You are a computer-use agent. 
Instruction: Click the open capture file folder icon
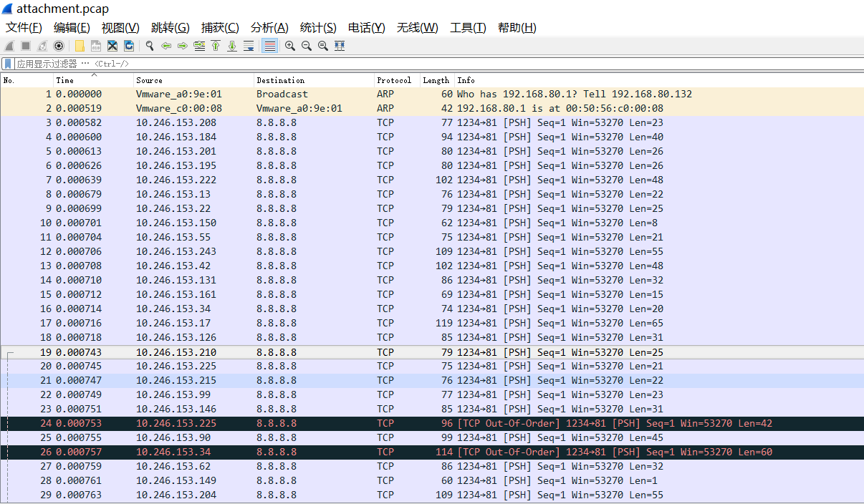tap(80, 46)
